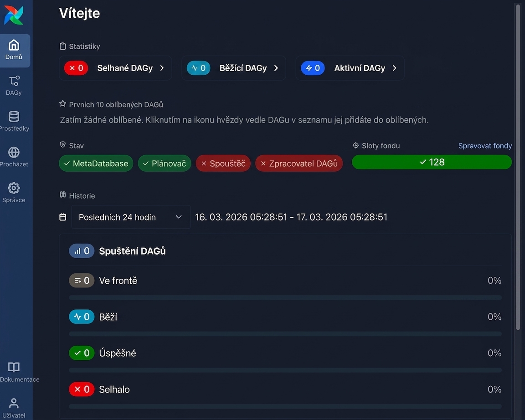Click the Úspěšné label
Image resolution: width=525 pixels, height=420 pixels.
pos(118,353)
